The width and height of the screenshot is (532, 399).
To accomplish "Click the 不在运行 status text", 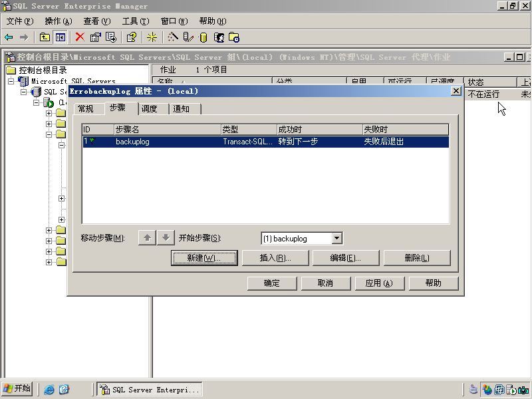I will pos(483,94).
